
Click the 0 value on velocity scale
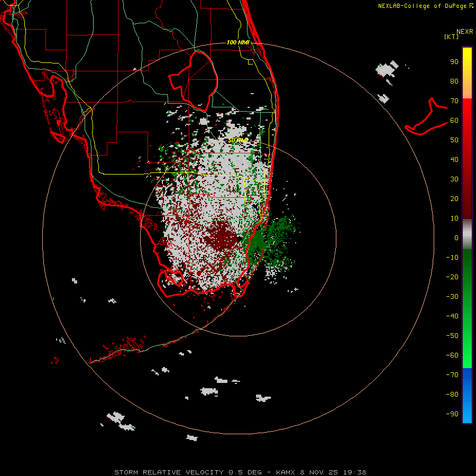pos(456,237)
